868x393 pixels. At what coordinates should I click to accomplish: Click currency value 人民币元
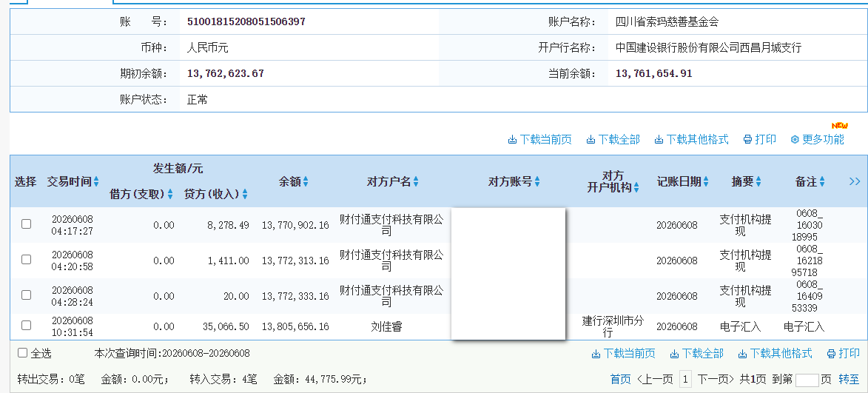tap(208, 47)
